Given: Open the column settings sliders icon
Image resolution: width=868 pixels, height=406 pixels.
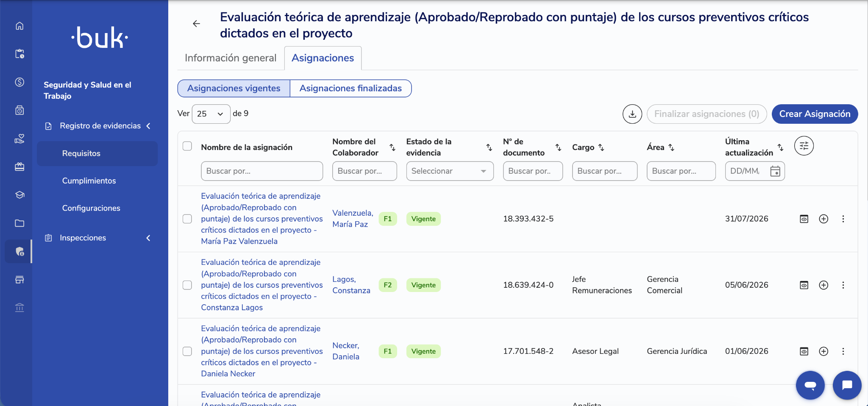Looking at the screenshot, I should (804, 146).
